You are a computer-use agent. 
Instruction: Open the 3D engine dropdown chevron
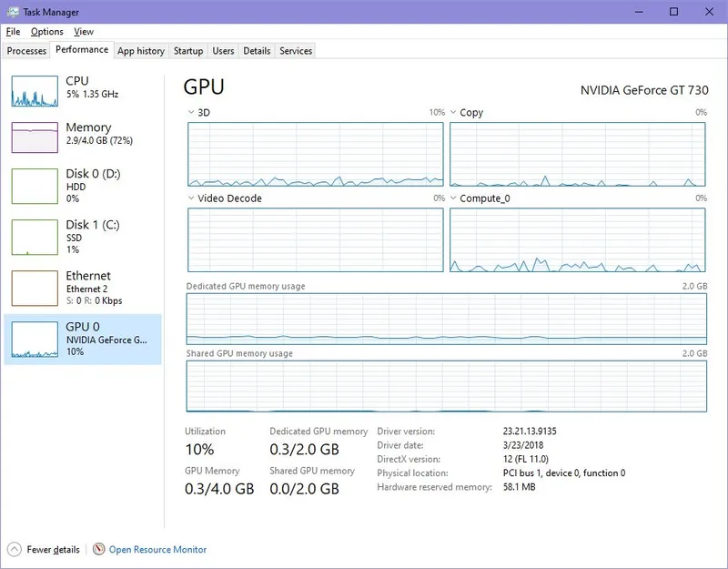[x=191, y=112]
